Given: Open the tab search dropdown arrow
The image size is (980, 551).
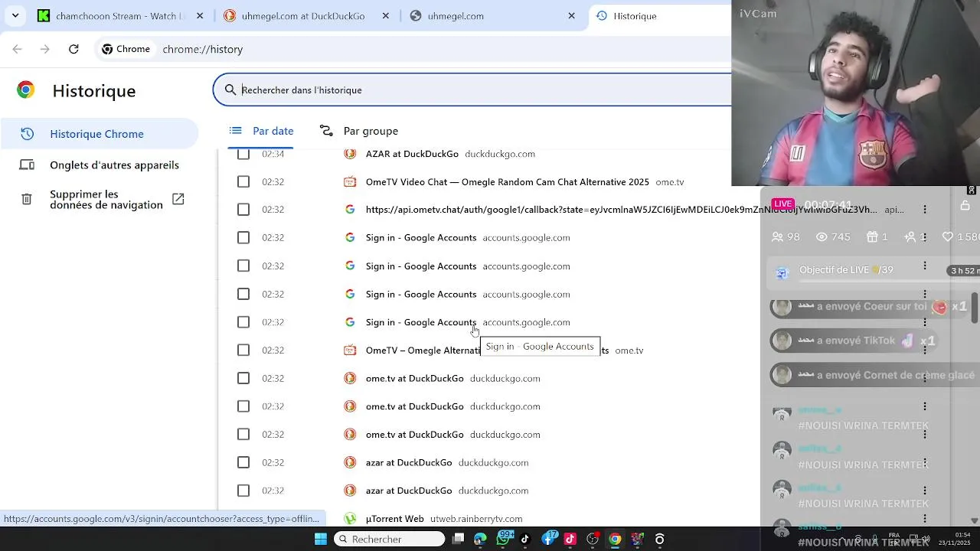Looking at the screenshot, I should [x=15, y=15].
